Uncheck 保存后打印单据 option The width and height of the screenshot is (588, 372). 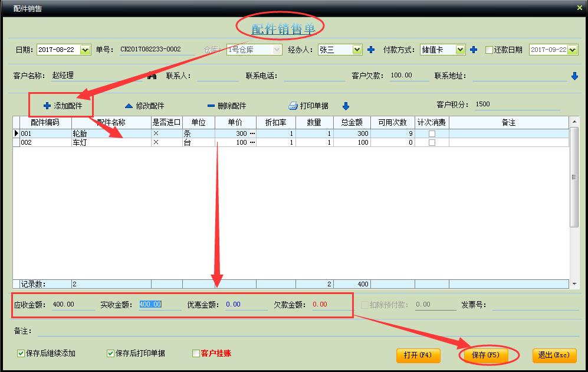(110, 354)
